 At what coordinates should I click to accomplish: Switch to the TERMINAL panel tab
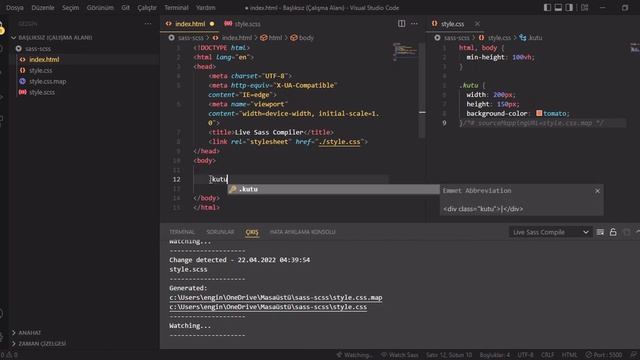(182, 232)
